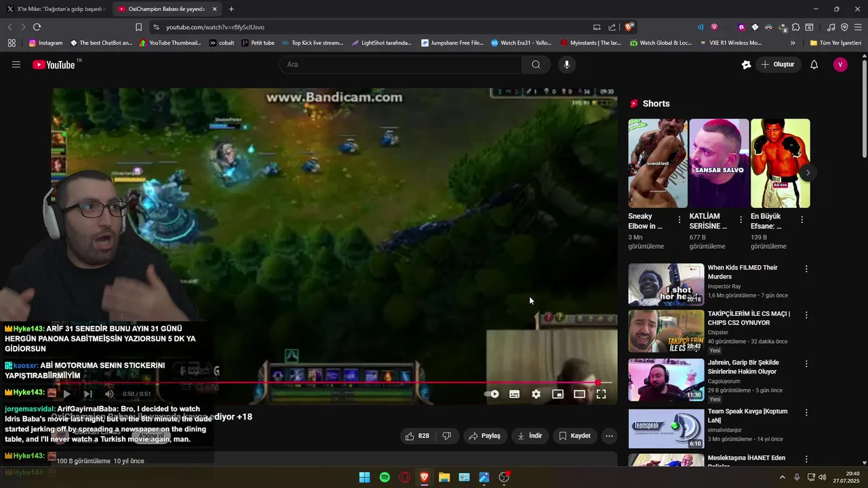This screenshot has height=488, width=868.
Task: Open Team Speak Kavga video thumbnail
Action: click(666, 428)
